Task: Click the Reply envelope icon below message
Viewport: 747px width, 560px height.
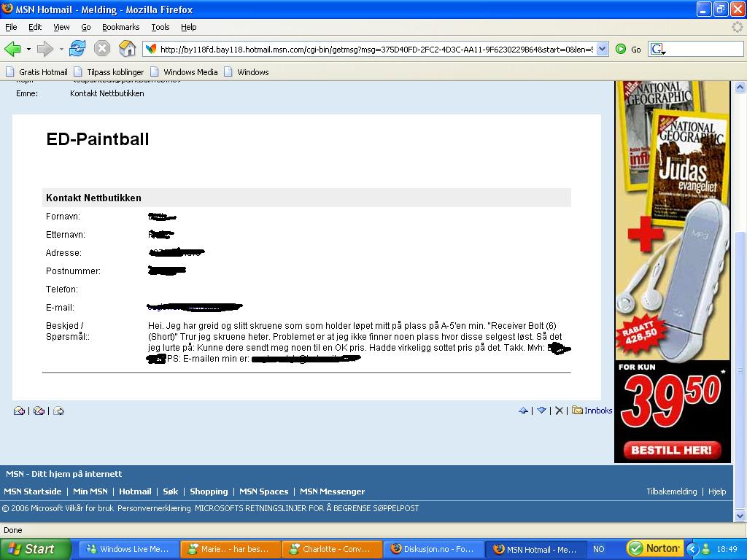Action: tap(19, 411)
